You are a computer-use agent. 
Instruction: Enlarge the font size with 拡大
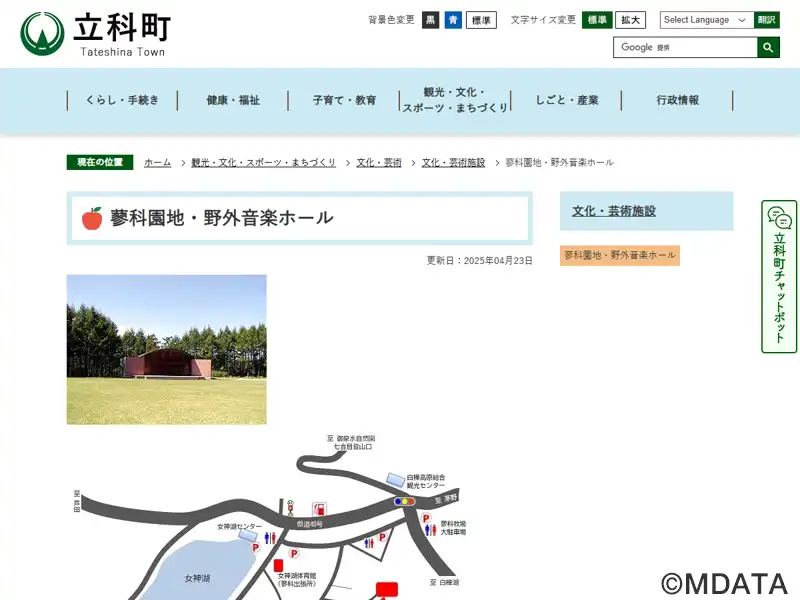pyautogui.click(x=630, y=20)
